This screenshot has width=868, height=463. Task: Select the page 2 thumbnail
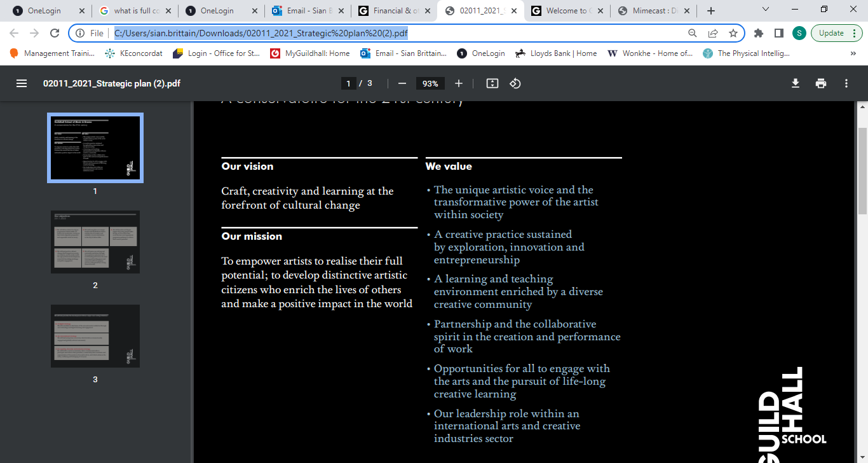click(x=95, y=242)
